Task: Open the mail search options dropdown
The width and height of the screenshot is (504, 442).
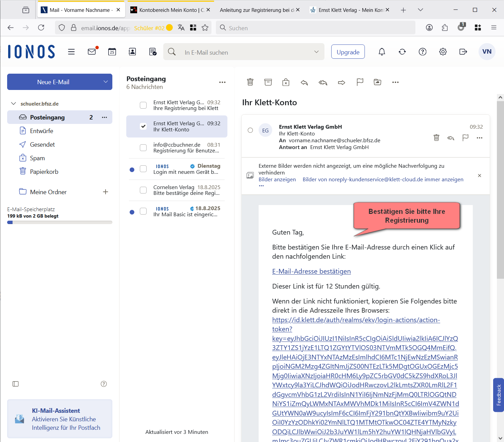Action: (316, 52)
